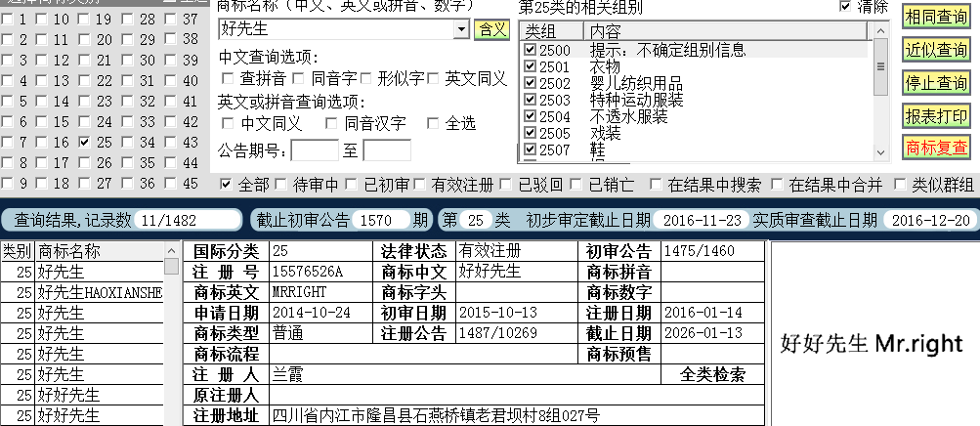Uncheck group 2504 不透水服装

coord(530,116)
